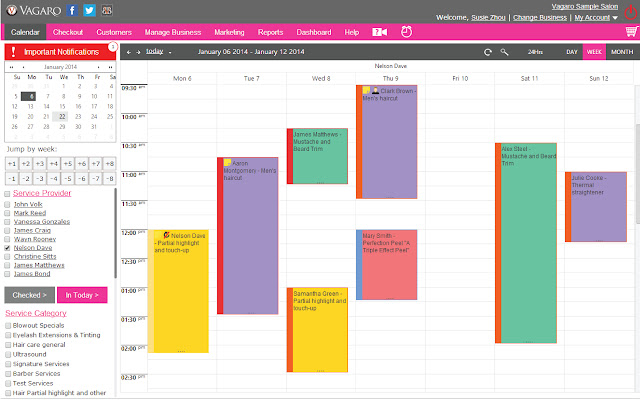Open Clark Brown Men's haircut appointment
Image resolution: width=640 pixels, height=400 pixels.
[387, 142]
